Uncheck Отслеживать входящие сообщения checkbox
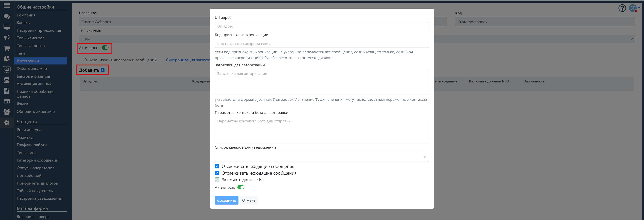Viewport: 644px width, 220px height. (x=217, y=166)
